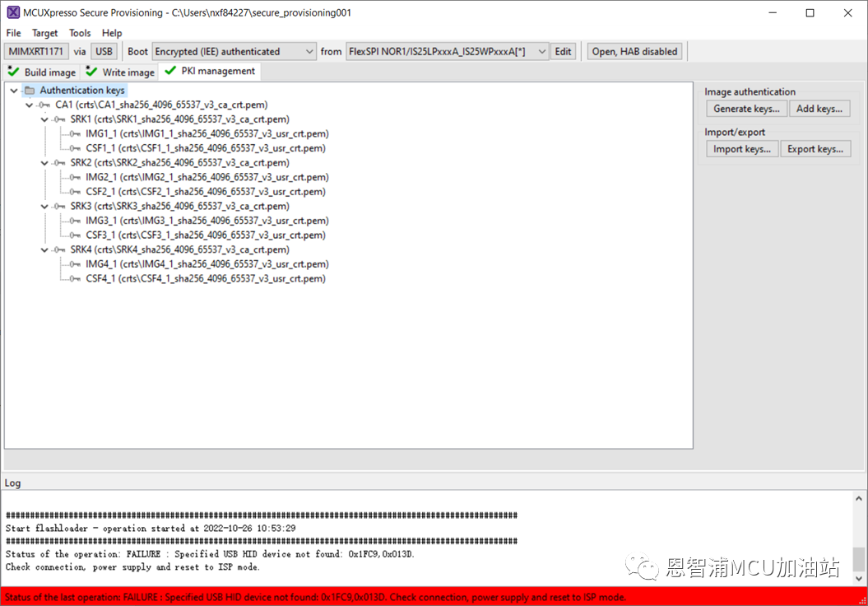Select the IMG4_1 usr_crt.pem row

tap(207, 264)
